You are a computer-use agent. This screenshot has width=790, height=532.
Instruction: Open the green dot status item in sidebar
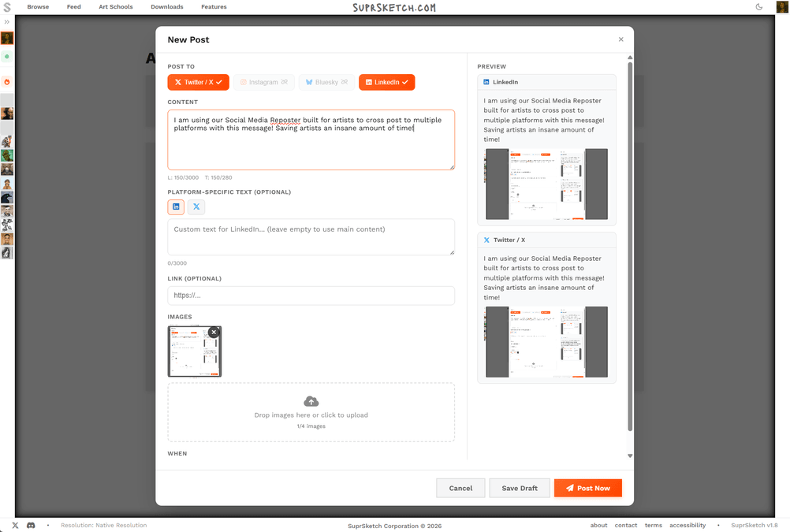[x=7, y=57]
